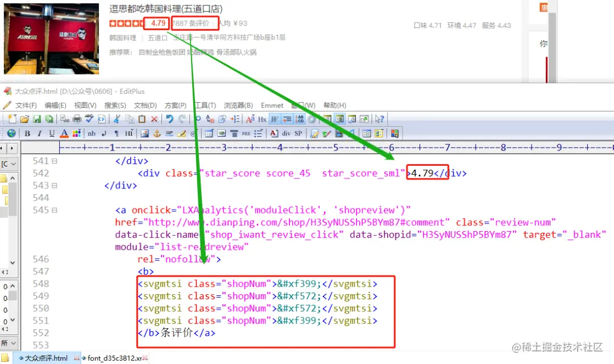Save the current file with the floppy icon

point(37,119)
